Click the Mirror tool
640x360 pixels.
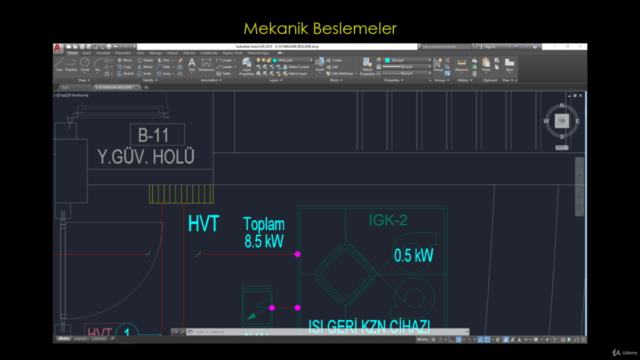click(x=145, y=67)
